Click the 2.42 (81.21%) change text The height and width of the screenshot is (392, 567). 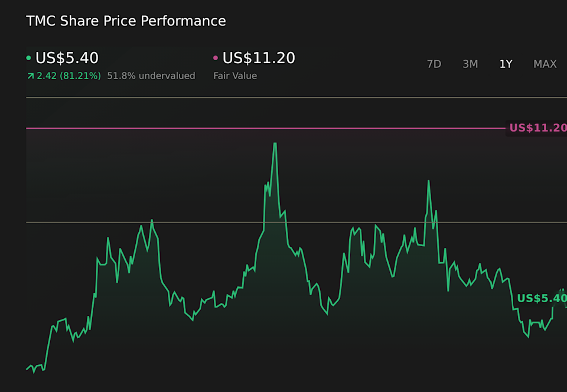click(69, 76)
